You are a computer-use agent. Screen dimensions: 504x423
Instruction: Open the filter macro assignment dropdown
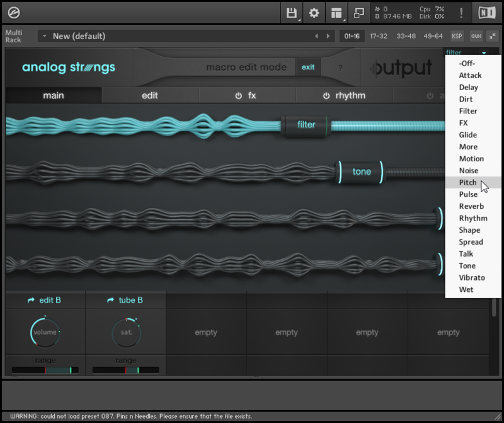[467, 52]
